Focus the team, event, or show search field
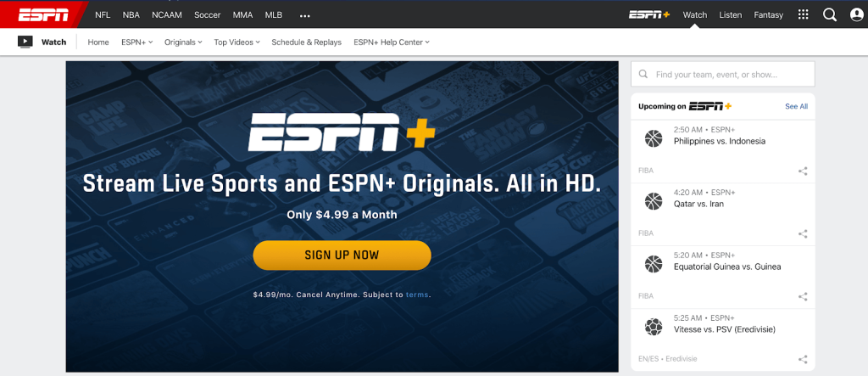868x376 pixels. (x=731, y=75)
